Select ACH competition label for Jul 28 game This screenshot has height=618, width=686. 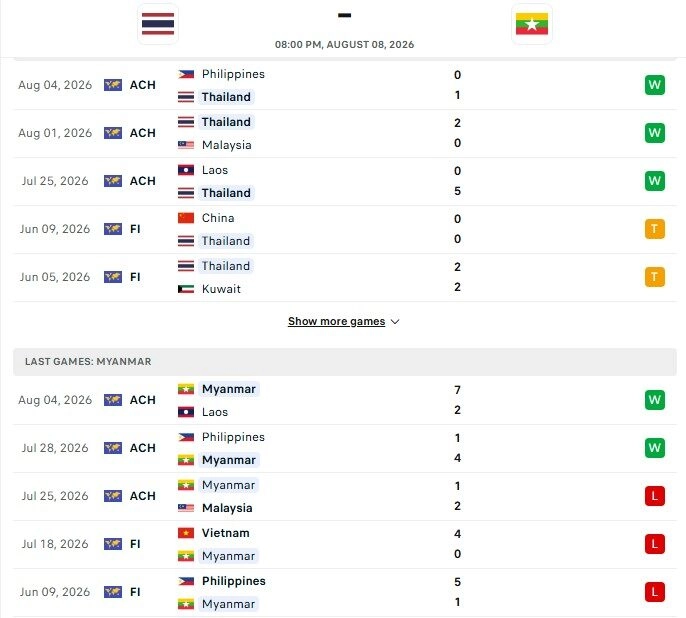point(143,448)
